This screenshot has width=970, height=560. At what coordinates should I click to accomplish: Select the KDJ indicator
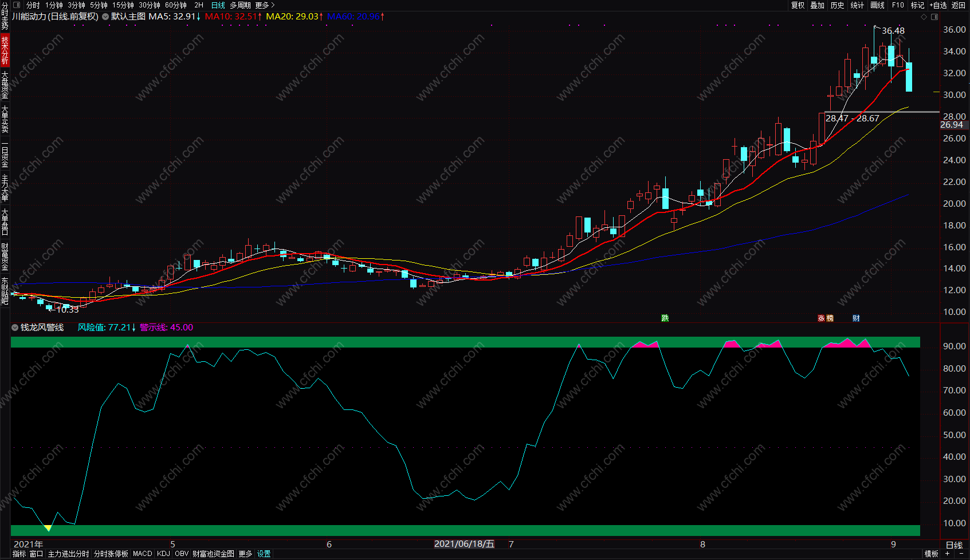tap(164, 554)
